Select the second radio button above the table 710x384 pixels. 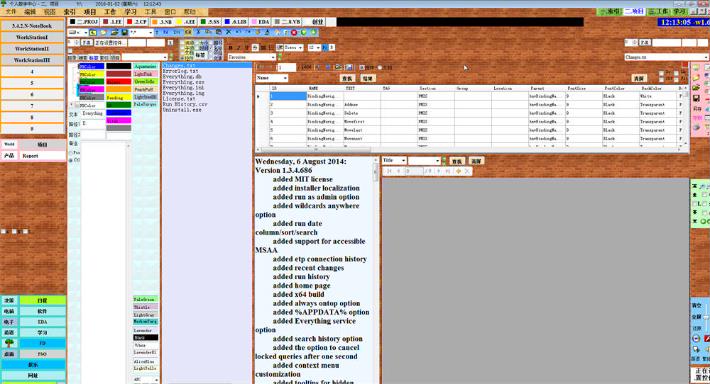pyautogui.click(x=380, y=67)
